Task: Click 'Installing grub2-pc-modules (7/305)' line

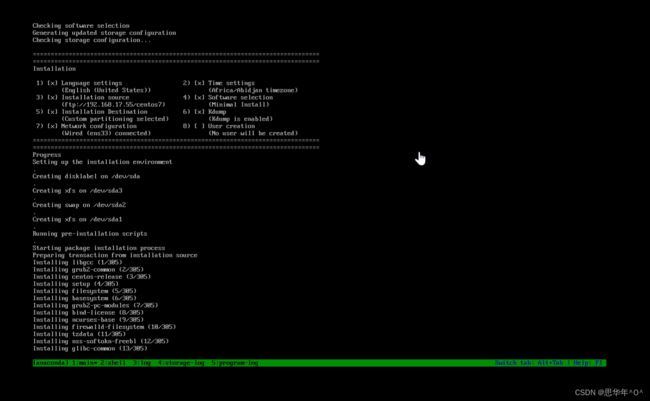Action: pos(95,305)
